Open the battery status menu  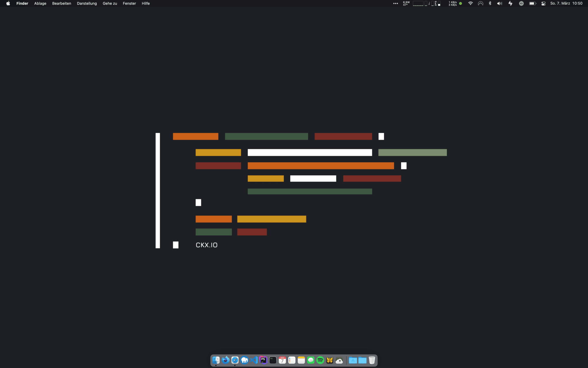coord(533,3)
